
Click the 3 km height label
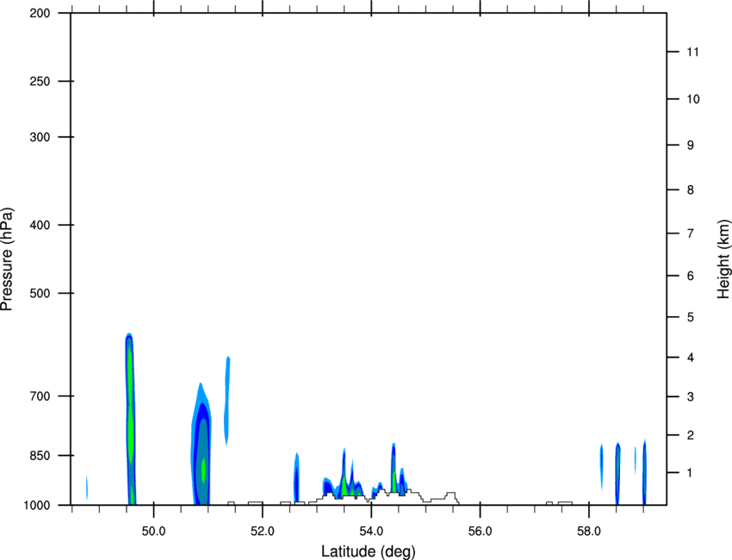[x=691, y=397]
